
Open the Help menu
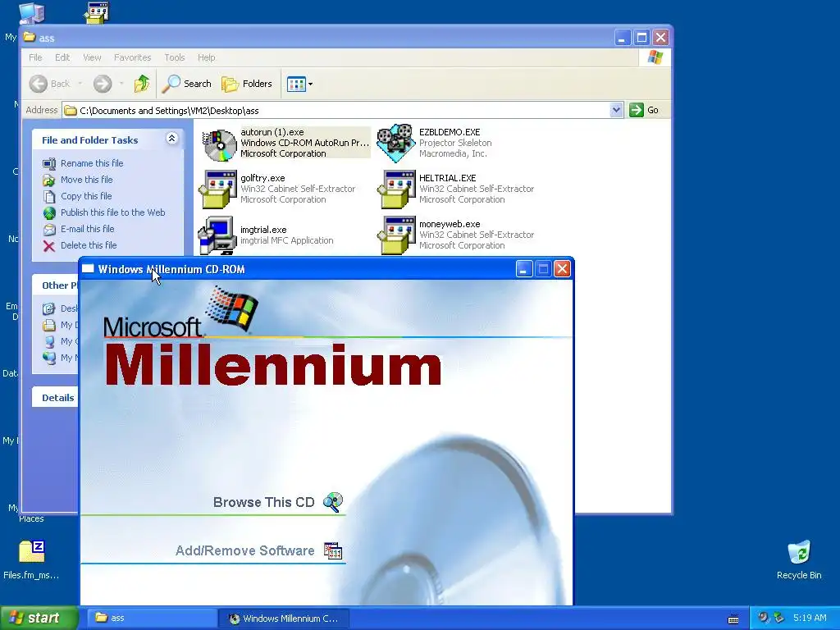click(206, 57)
